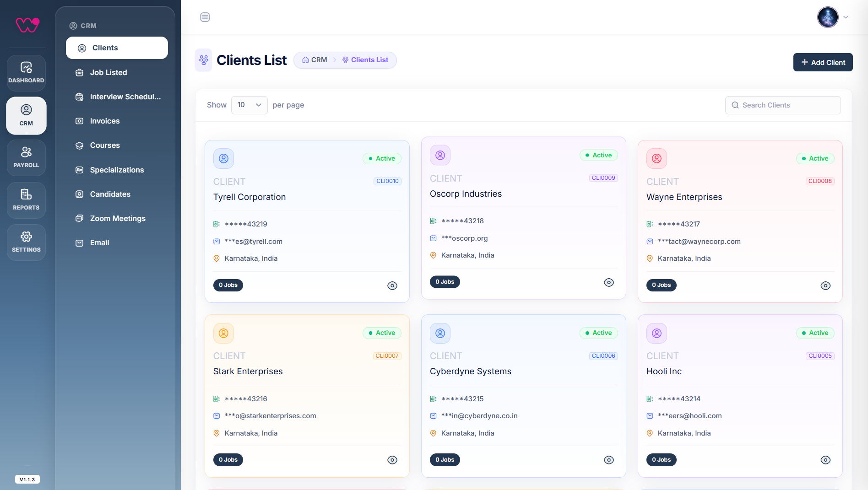Viewport: 868px width, 490px height.
Task: Click the location pin on Hooli Inc card
Action: click(x=650, y=433)
